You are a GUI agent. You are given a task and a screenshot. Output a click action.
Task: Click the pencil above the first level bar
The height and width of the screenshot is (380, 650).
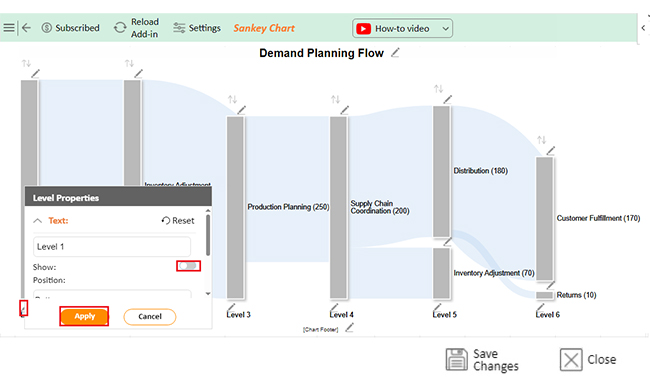pos(36,74)
